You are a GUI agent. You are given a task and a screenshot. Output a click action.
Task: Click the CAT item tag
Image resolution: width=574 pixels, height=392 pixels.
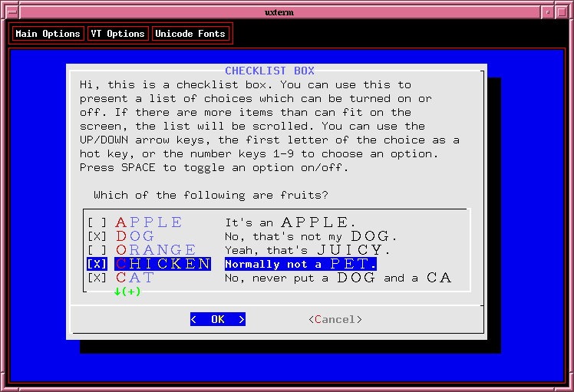pyautogui.click(x=135, y=278)
